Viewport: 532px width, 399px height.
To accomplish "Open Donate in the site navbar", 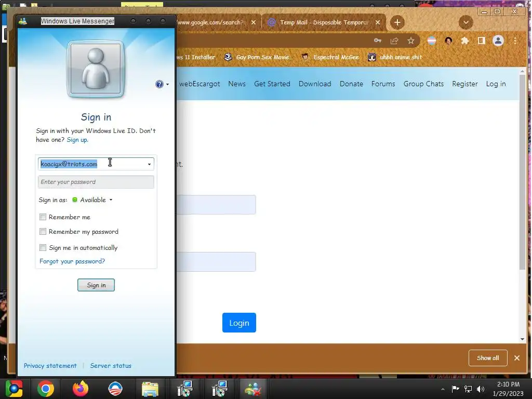I will tap(351, 84).
